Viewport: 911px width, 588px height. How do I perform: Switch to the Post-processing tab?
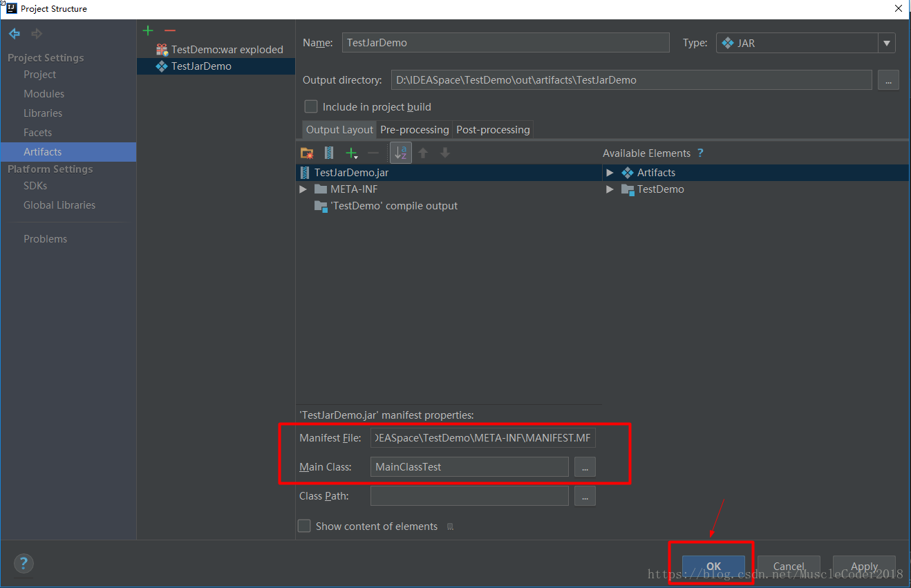493,130
